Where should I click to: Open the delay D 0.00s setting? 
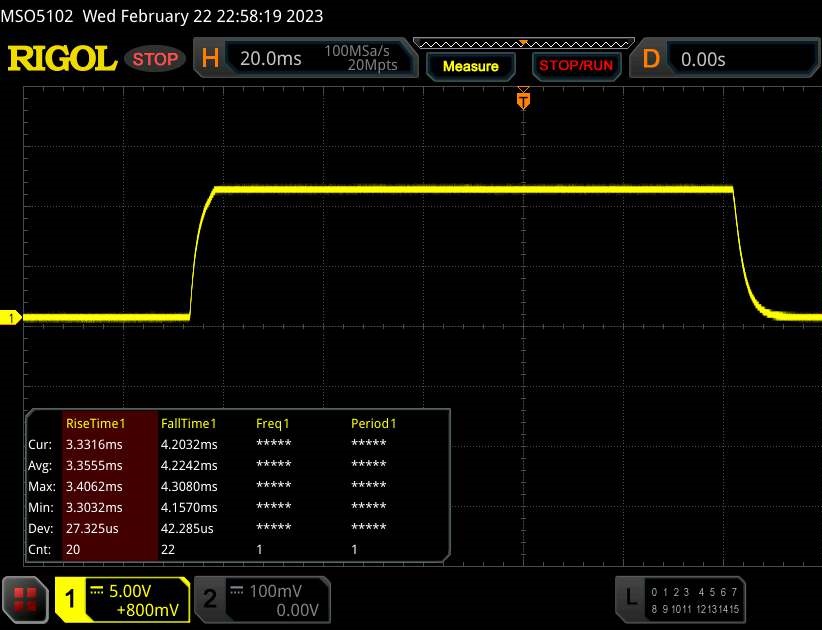725,58
